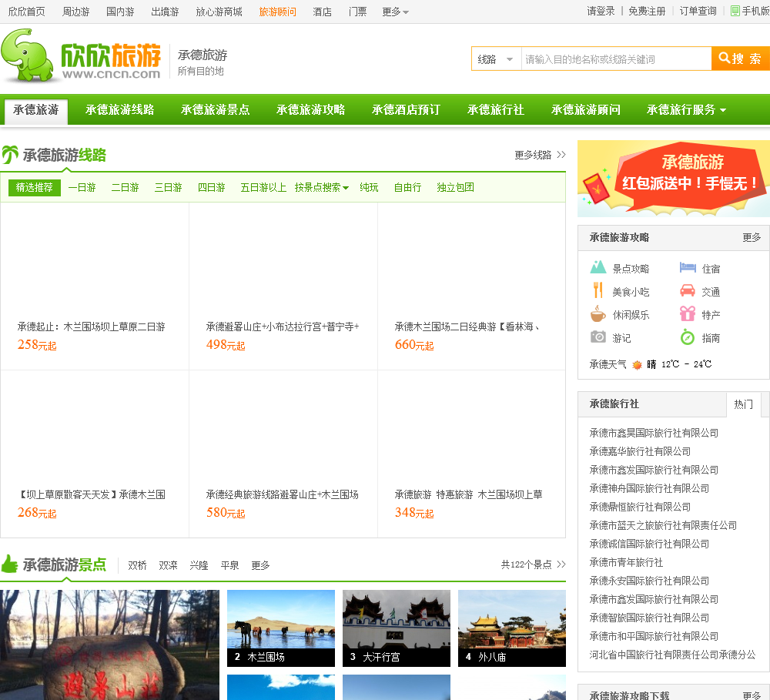Click 请登录 link
Viewport: 770px width, 700px height.
[x=601, y=12]
